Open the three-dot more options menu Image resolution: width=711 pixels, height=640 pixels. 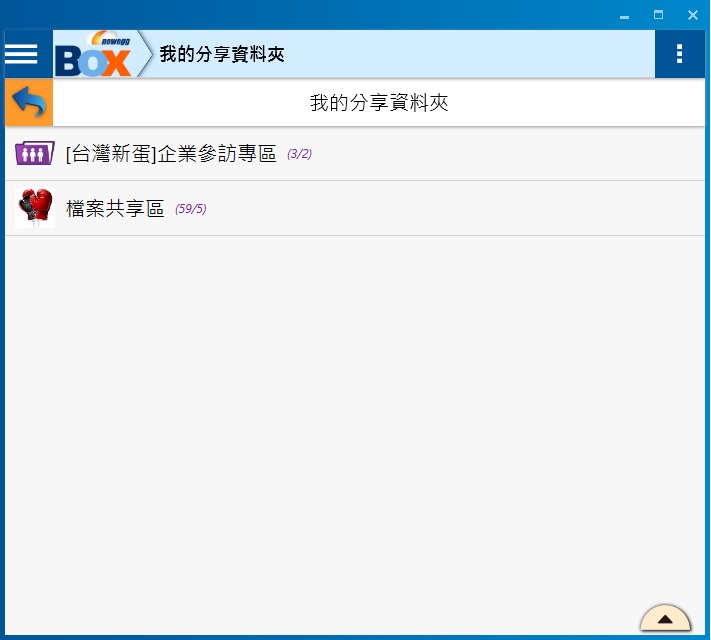[680, 54]
